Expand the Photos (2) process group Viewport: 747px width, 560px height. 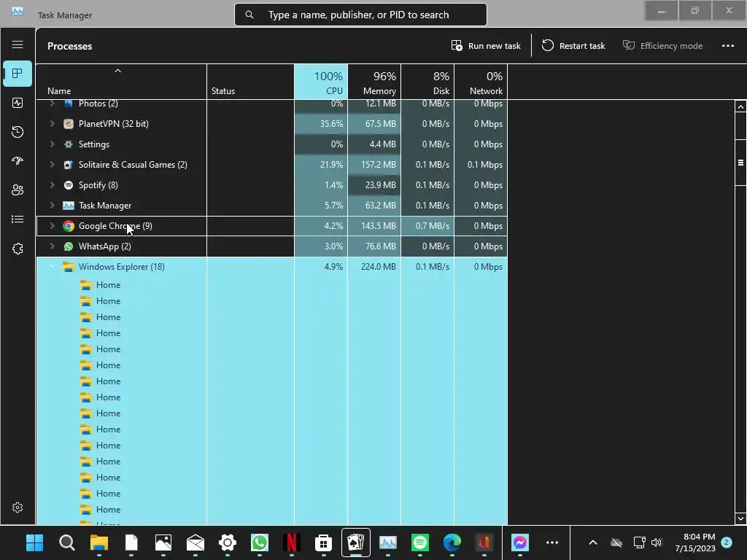coord(52,104)
